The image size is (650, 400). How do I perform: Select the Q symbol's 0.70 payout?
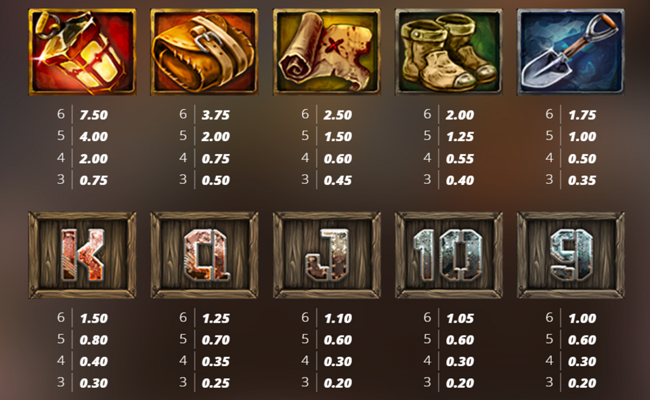[216, 340]
